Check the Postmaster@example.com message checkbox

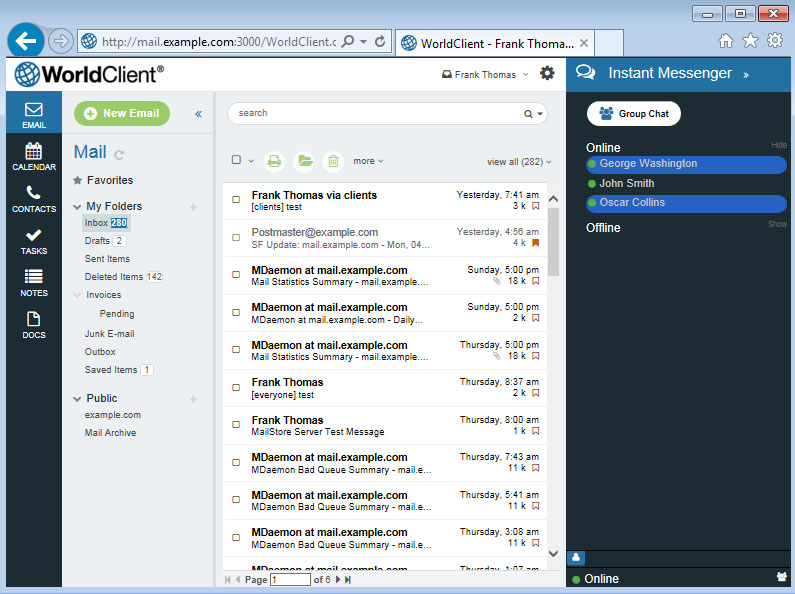click(x=236, y=238)
